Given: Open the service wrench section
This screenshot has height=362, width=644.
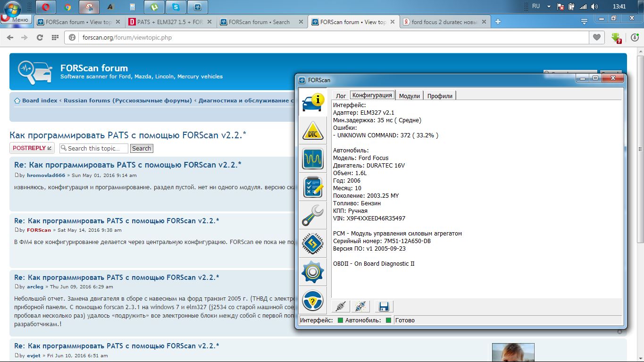Looking at the screenshot, I should tap(313, 216).
